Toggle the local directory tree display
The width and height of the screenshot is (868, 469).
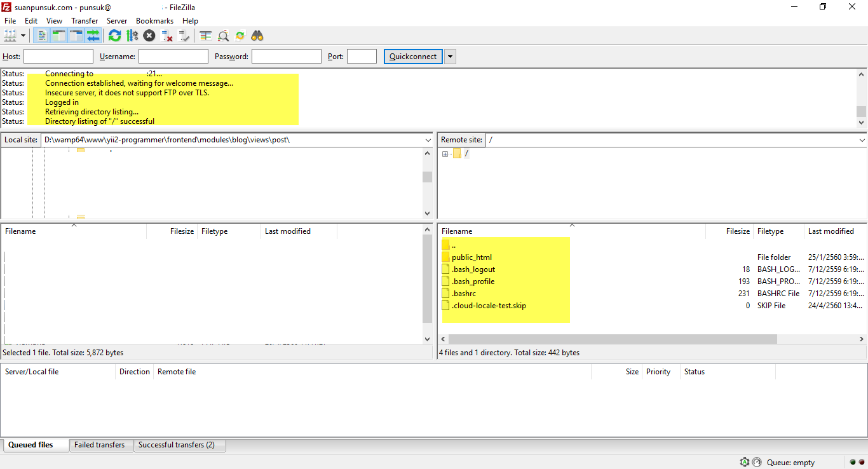58,36
